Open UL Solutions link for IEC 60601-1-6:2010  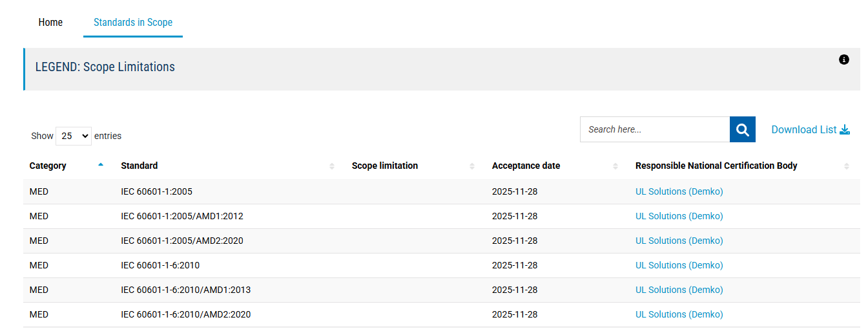click(679, 265)
